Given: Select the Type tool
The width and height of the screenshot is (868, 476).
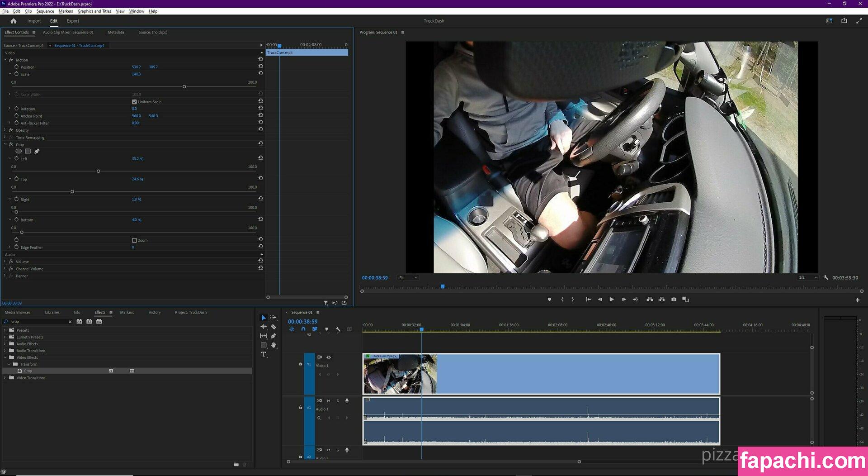Looking at the screenshot, I should [x=264, y=354].
